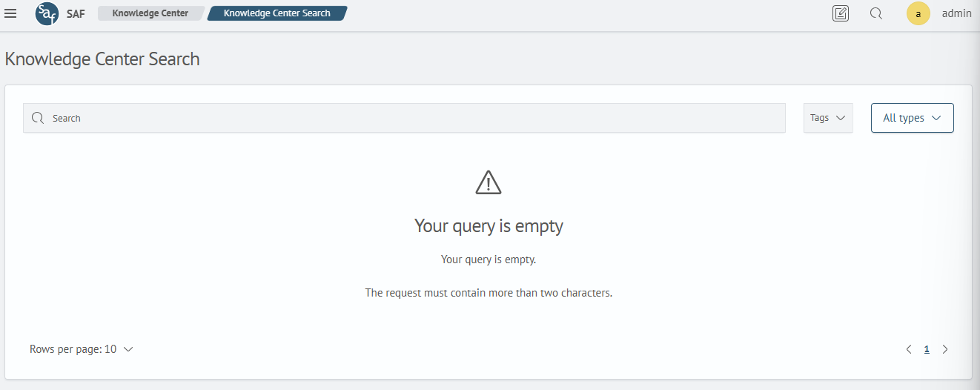
Task: Go to the next results page arrow
Action: pos(945,349)
